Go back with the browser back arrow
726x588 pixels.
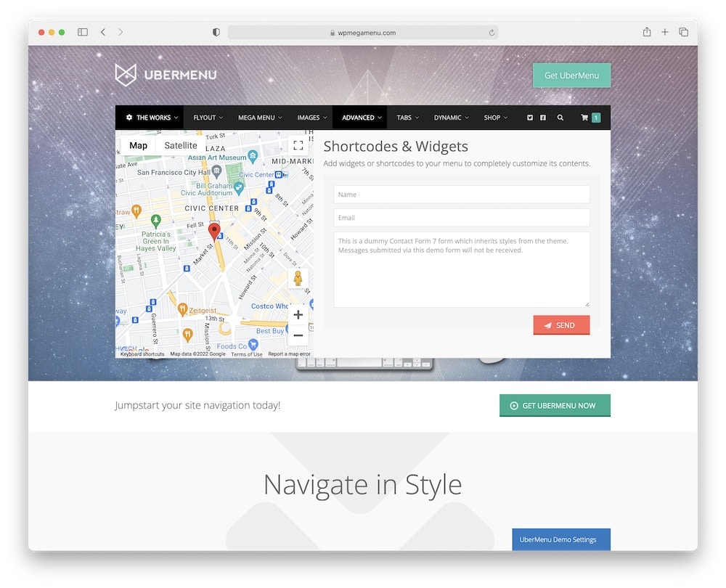tap(103, 32)
